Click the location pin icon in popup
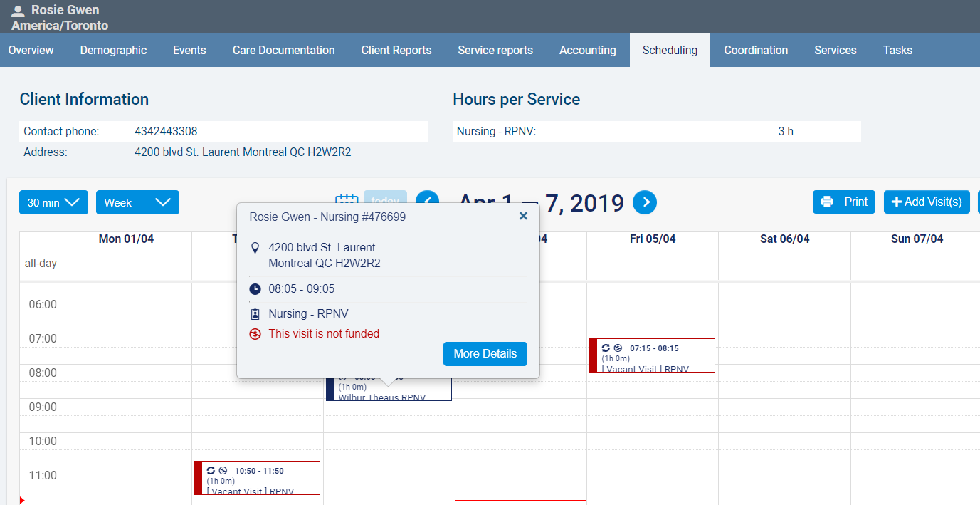This screenshot has width=980, height=505. [255, 248]
